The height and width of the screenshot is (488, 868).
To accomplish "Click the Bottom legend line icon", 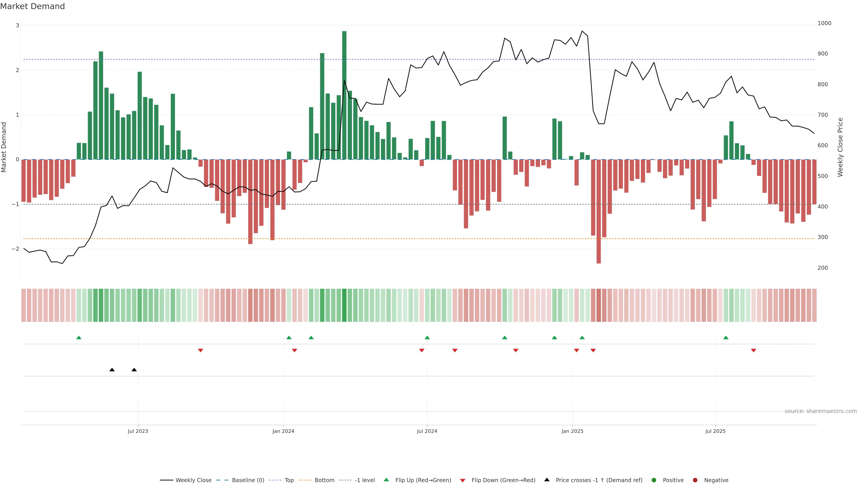I will [305, 480].
